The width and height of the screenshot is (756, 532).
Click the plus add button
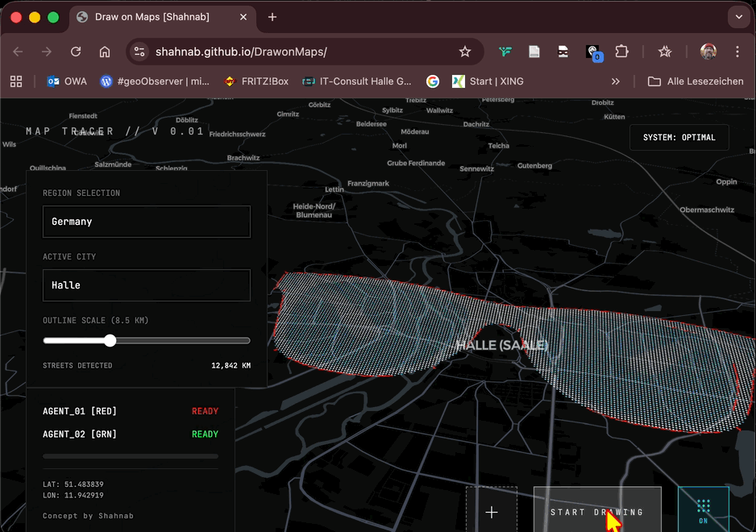(492, 511)
